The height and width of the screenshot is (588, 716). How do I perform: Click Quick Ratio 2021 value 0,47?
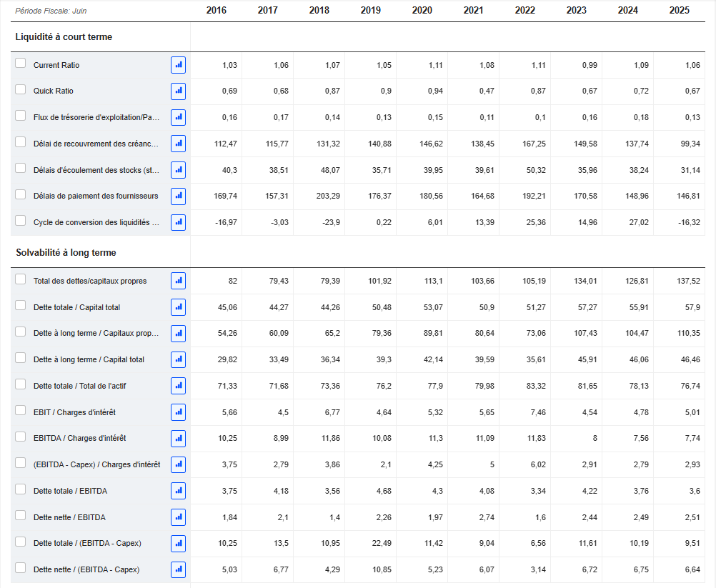click(487, 91)
